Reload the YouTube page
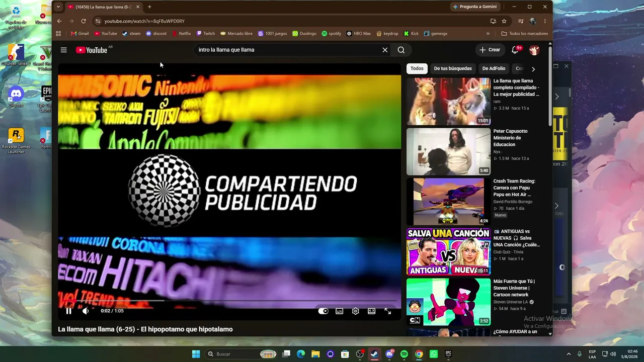Image resolution: width=644 pixels, height=362 pixels. [84, 21]
